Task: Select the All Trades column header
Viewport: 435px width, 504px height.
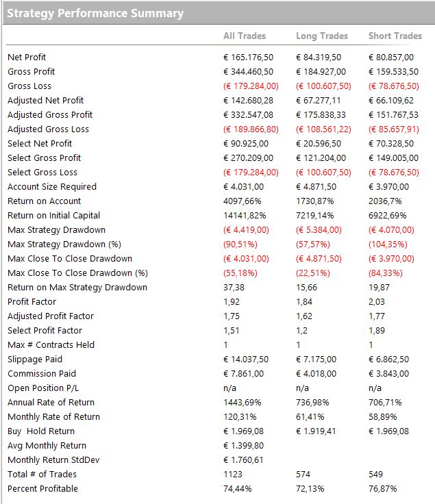Action: (x=245, y=36)
